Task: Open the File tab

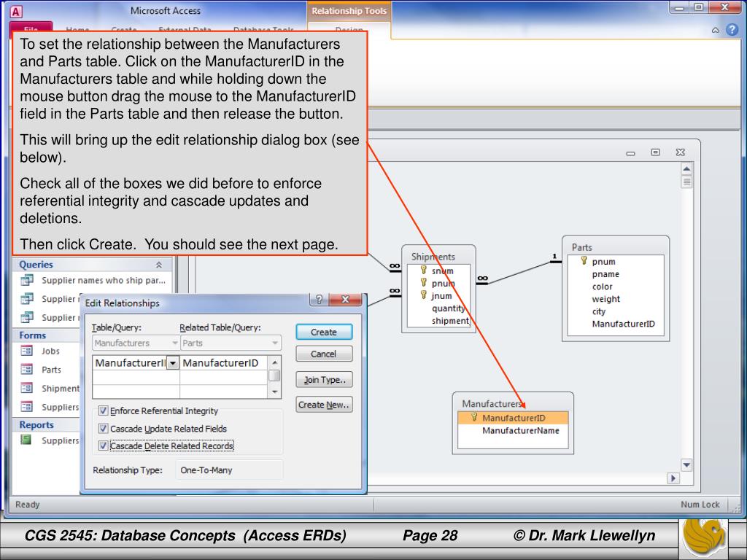Action: click(x=31, y=28)
